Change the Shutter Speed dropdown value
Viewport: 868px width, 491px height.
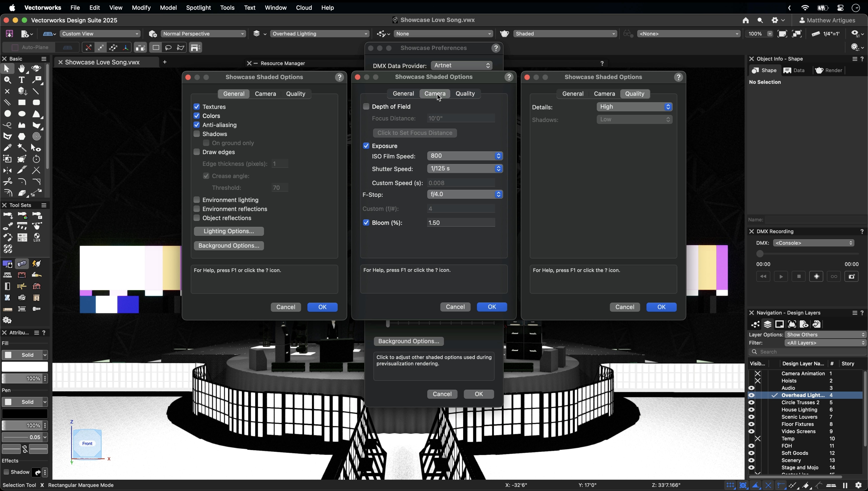coord(465,169)
